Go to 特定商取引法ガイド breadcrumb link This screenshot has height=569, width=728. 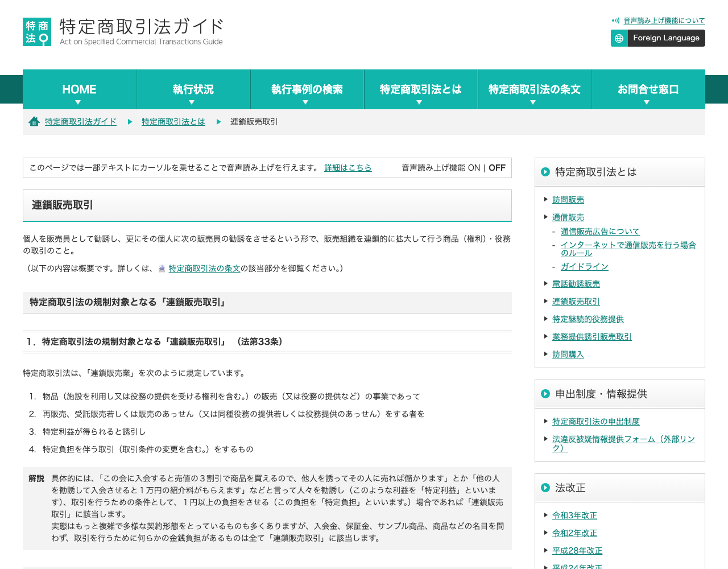coord(81,122)
